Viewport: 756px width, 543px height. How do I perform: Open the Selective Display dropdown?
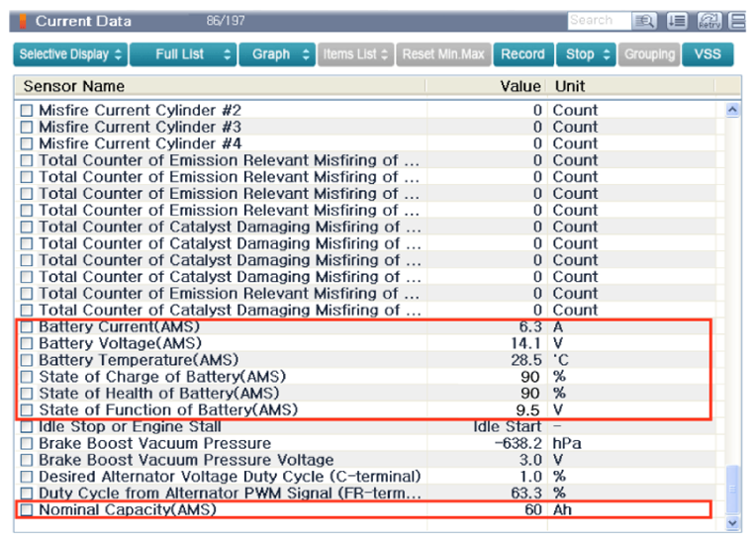tap(71, 54)
